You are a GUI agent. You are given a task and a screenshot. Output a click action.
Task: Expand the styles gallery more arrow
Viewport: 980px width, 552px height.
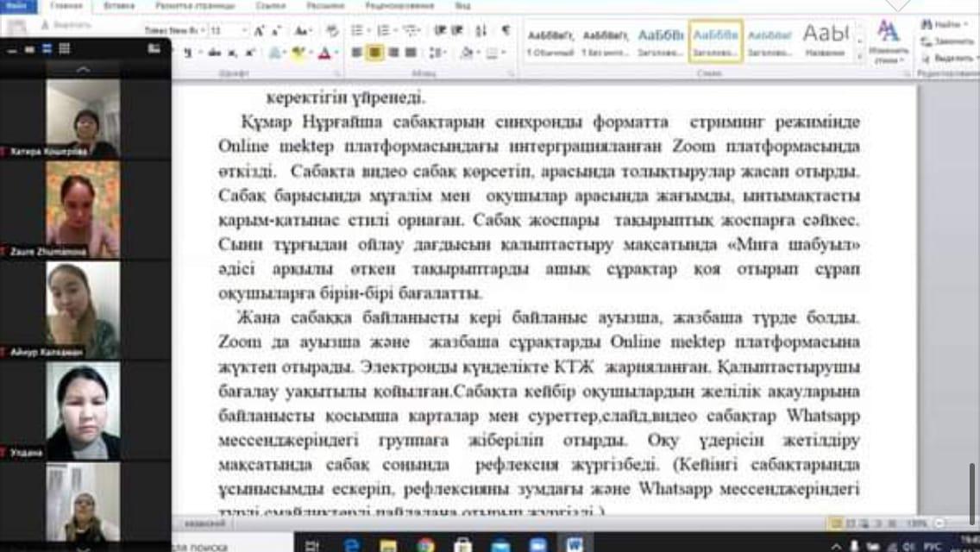[859, 56]
